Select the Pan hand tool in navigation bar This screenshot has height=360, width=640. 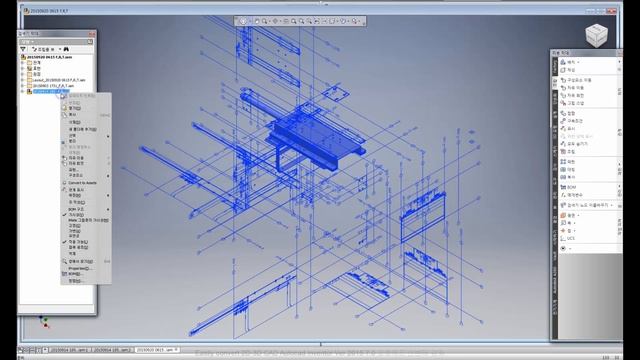257,21
